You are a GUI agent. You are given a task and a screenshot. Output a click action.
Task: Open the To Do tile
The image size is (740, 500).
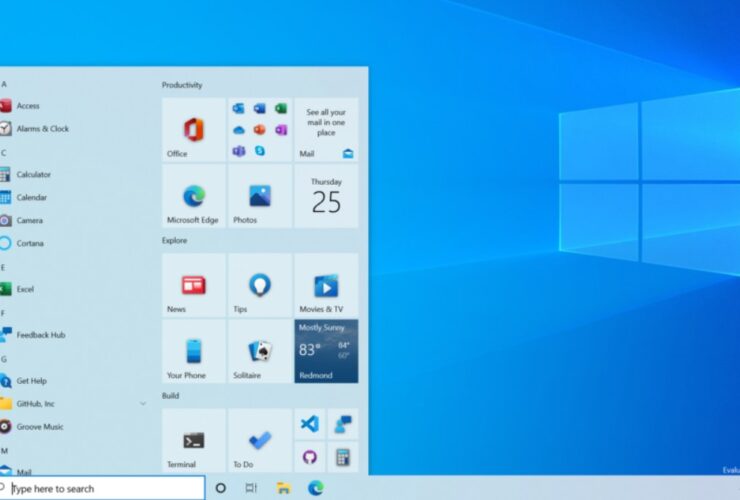[x=260, y=441]
